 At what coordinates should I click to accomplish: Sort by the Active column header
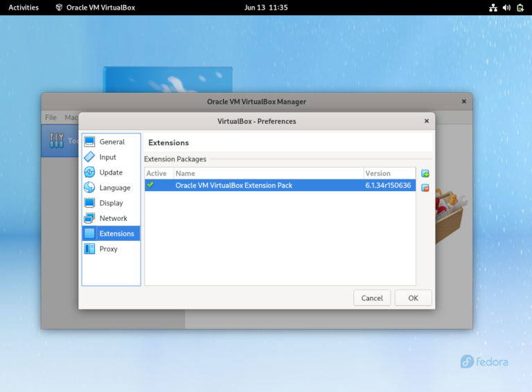coord(159,173)
